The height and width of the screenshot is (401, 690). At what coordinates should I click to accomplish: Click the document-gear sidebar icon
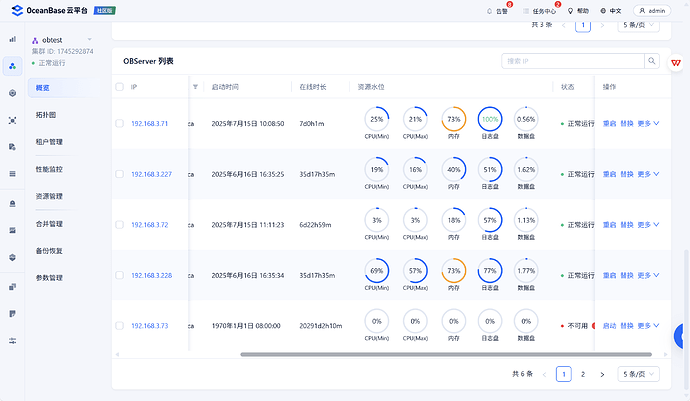pos(12,147)
